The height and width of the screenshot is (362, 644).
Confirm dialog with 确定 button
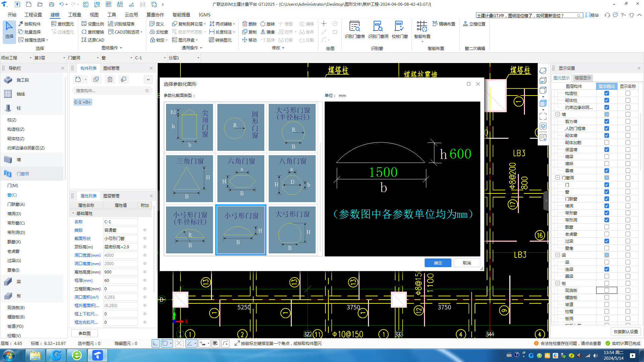click(x=438, y=263)
